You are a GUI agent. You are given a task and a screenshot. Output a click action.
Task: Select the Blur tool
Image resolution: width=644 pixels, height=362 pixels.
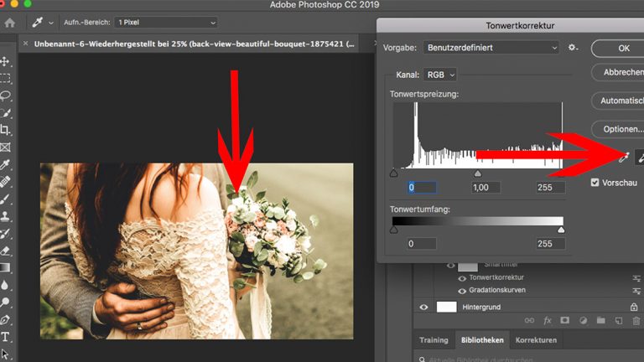pos(5,285)
